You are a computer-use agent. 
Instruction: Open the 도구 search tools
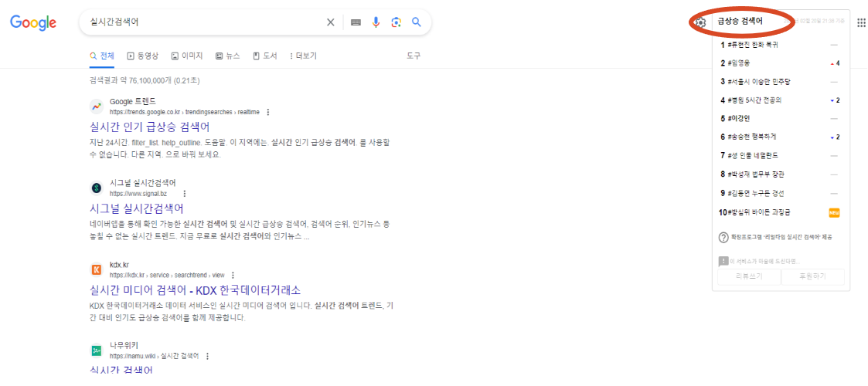(x=414, y=56)
